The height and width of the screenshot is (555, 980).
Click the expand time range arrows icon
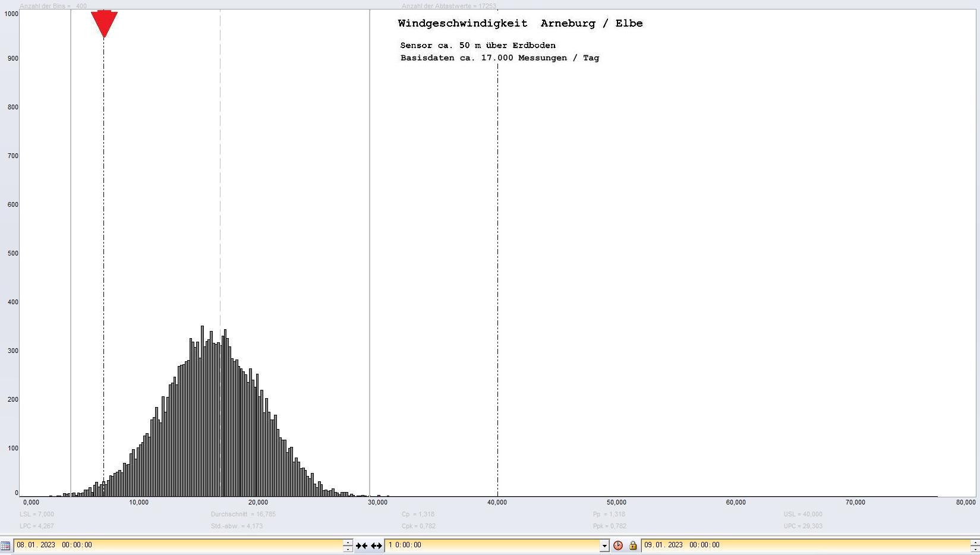pyautogui.click(x=376, y=545)
